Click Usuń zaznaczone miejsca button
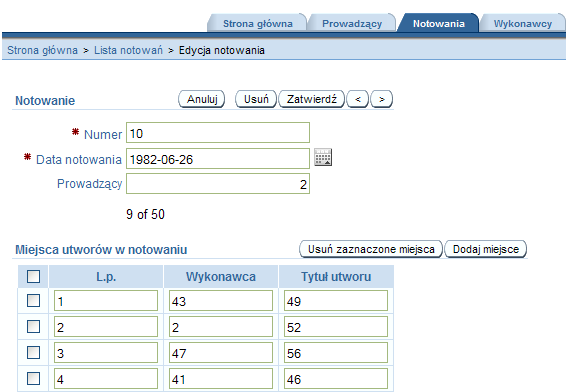 pyautogui.click(x=371, y=249)
